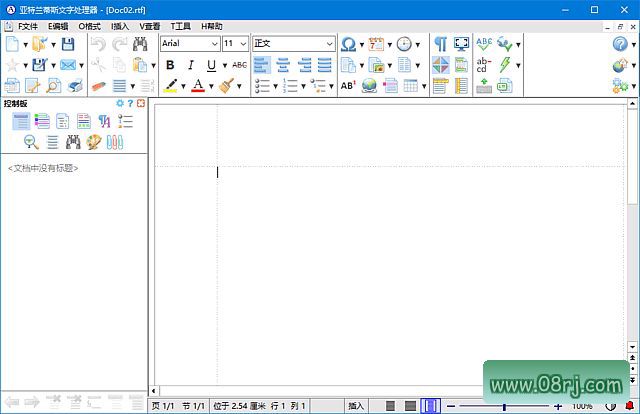Click the colored gears options icon

tap(620, 86)
